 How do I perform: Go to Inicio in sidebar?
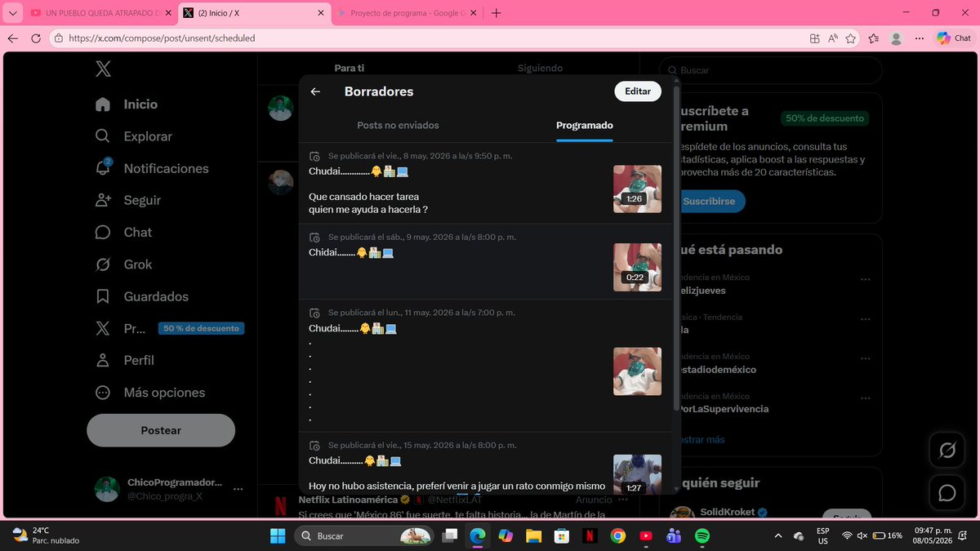pyautogui.click(x=127, y=104)
